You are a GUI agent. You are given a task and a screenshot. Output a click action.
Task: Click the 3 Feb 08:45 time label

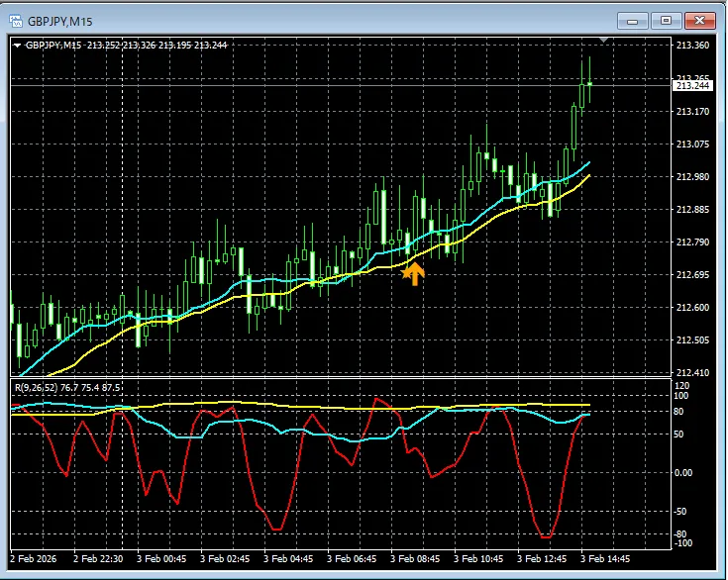click(x=416, y=559)
